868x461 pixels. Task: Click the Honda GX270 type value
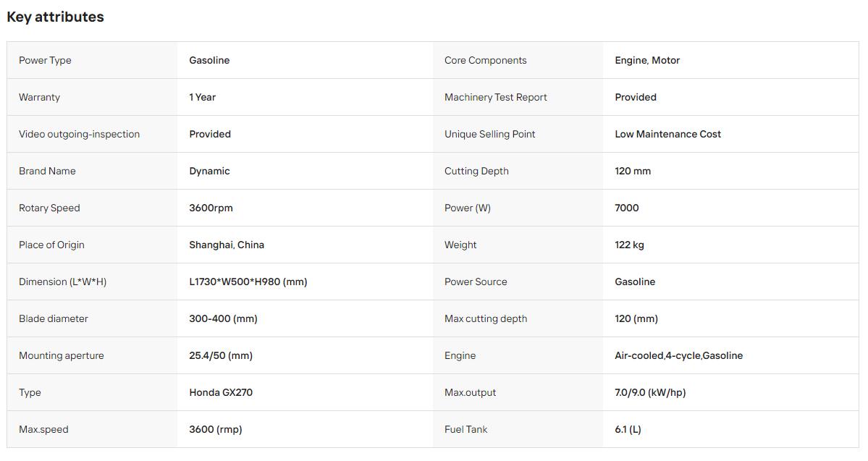tap(221, 392)
